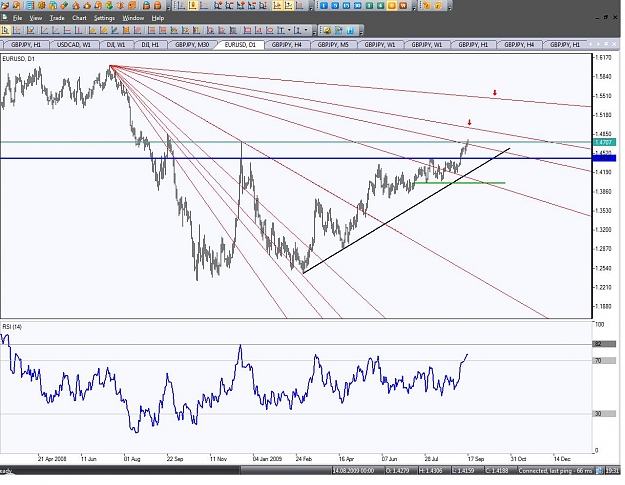The width and height of the screenshot is (625, 485).
Task: Open the Chart menu
Action: [79, 18]
